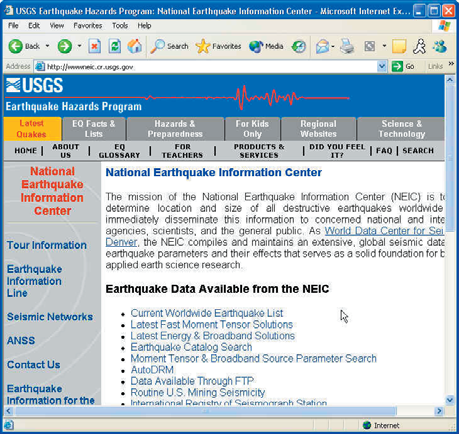Click the Back arrow icon

pos(15,46)
